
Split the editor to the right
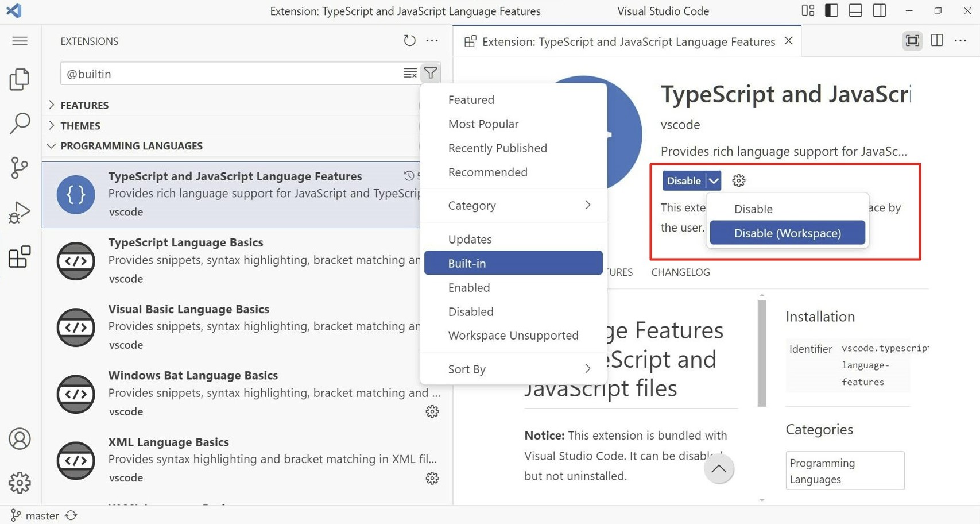tap(937, 40)
